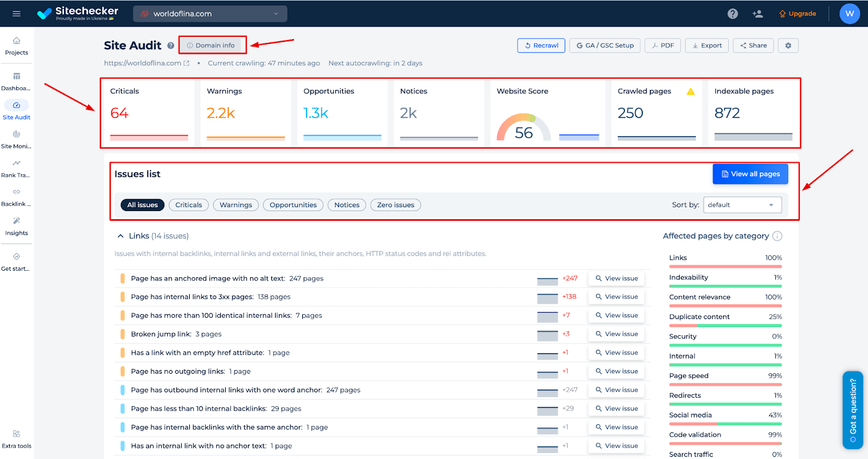Click the Domain info button
868x459 pixels.
coord(210,46)
